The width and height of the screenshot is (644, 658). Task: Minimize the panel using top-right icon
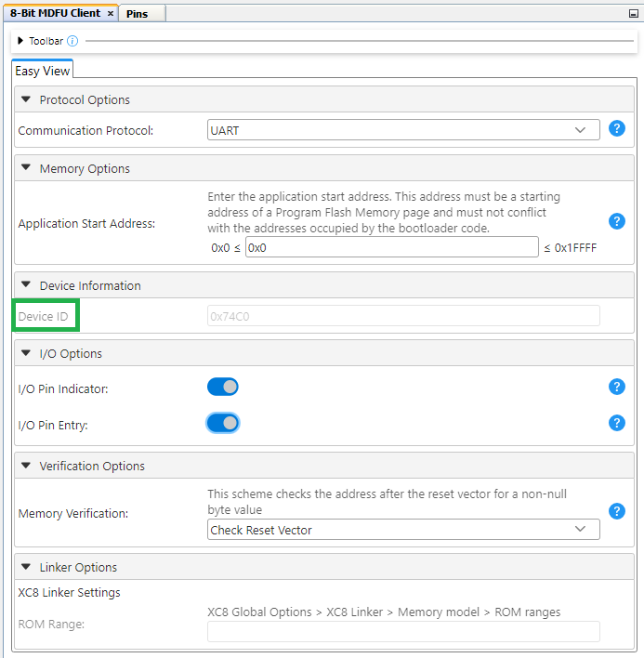pos(633,14)
